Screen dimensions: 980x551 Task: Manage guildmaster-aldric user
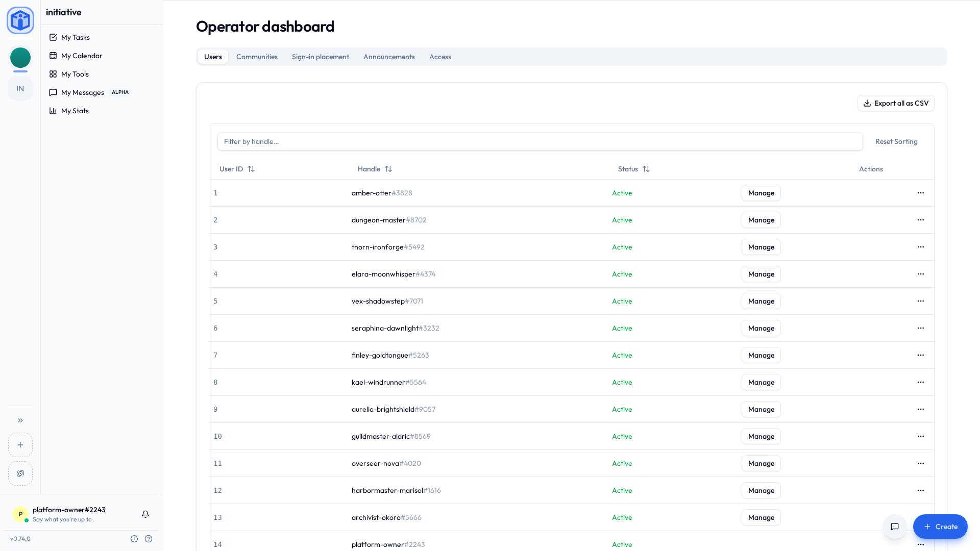pyautogui.click(x=761, y=436)
